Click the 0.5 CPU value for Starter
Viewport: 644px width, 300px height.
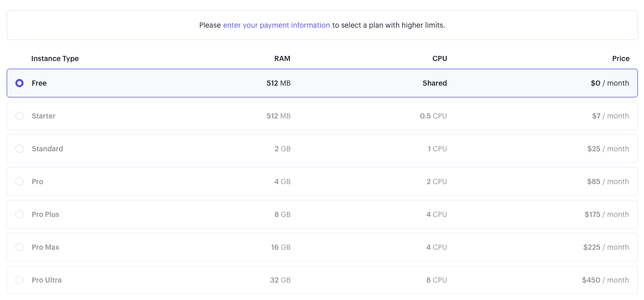click(x=433, y=116)
